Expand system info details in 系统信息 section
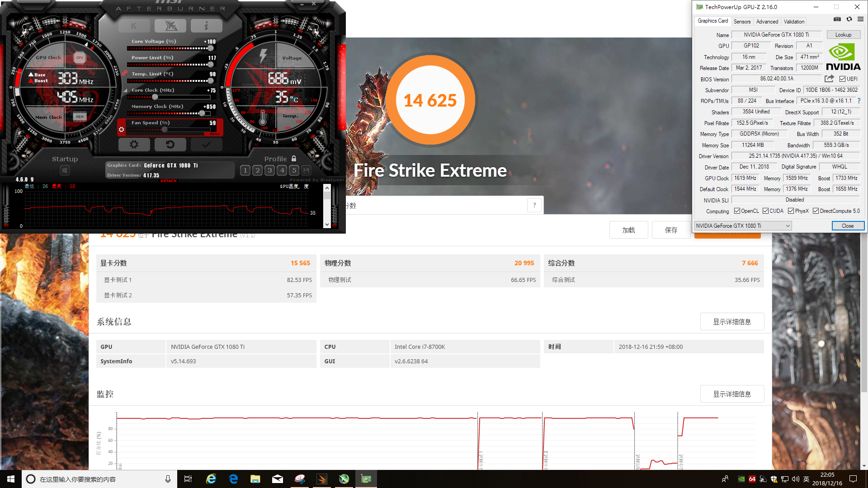Screen dimensions: 868x488 (x=732, y=322)
